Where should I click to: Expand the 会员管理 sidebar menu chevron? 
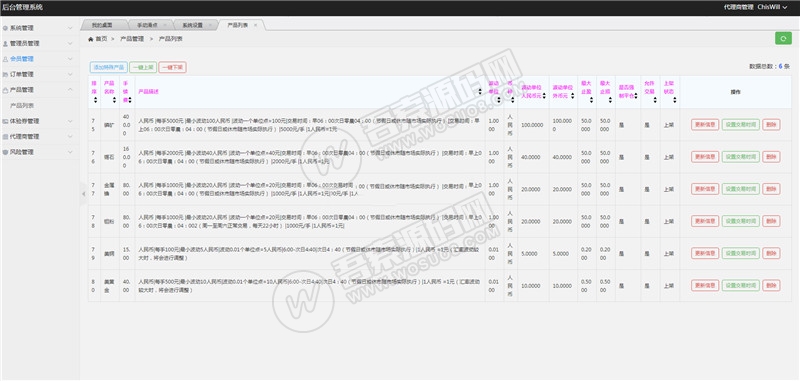[x=70, y=59]
